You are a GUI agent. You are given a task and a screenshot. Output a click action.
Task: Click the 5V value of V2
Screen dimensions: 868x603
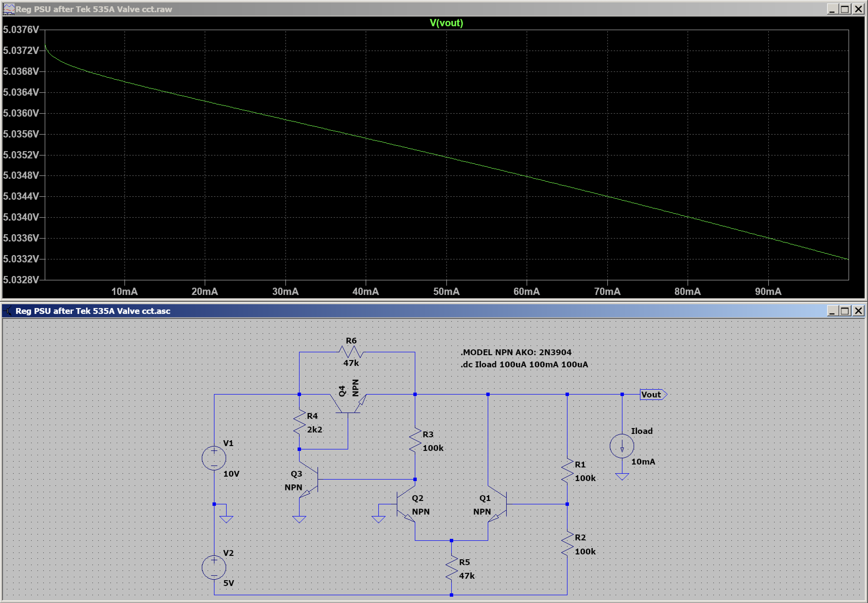[228, 583]
